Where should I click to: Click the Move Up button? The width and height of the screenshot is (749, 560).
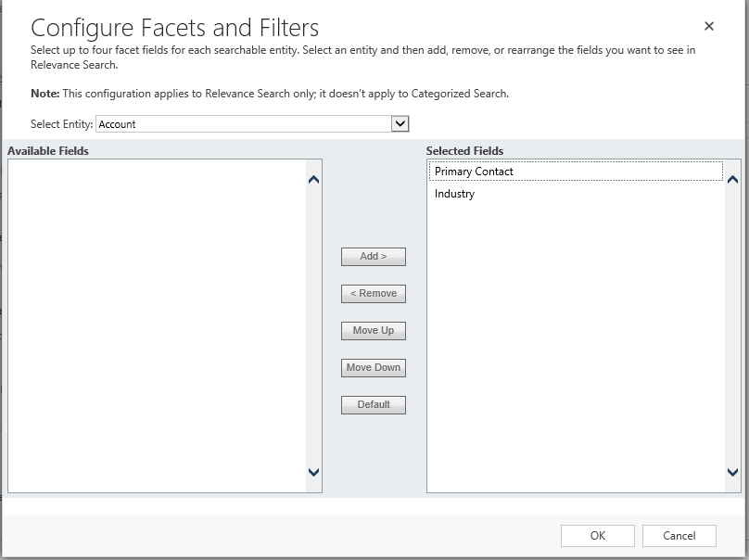tap(373, 331)
